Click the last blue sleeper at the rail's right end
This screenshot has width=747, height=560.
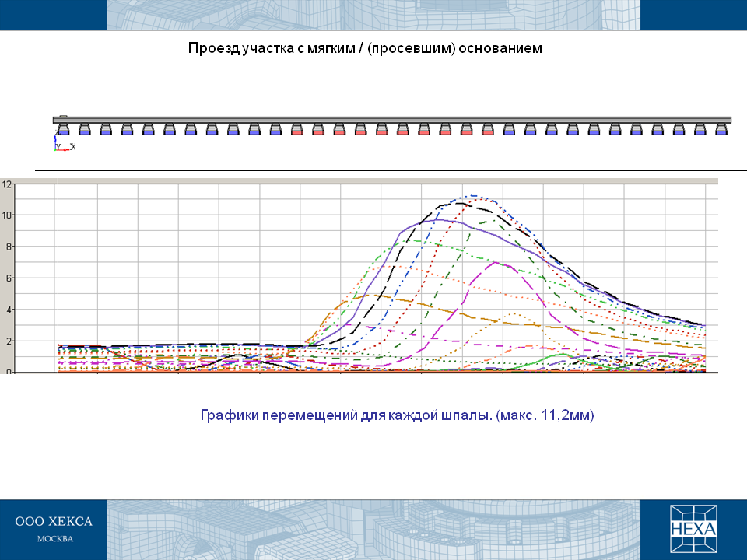[x=721, y=130]
